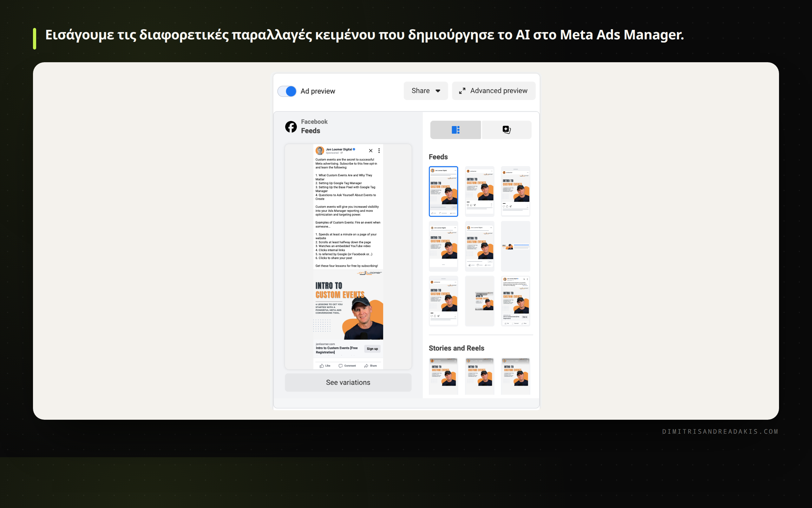
Task: Click the Jon Loomer Digital page name
Action: click(x=338, y=149)
